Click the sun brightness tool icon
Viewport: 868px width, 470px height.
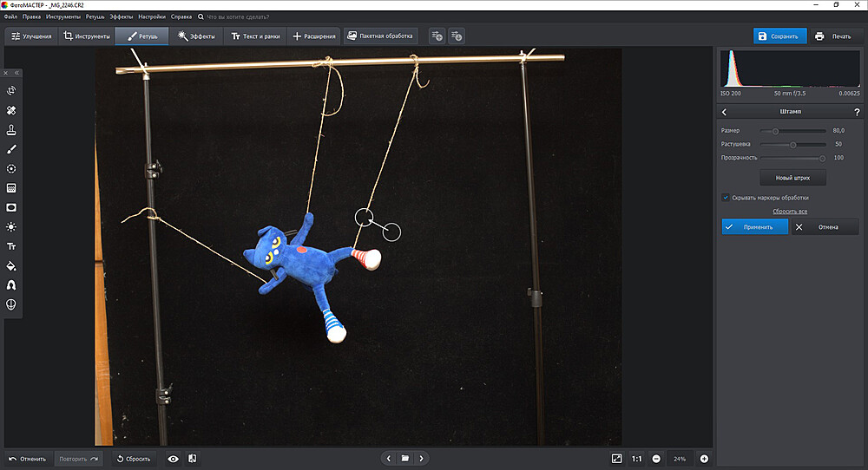tap(11, 226)
